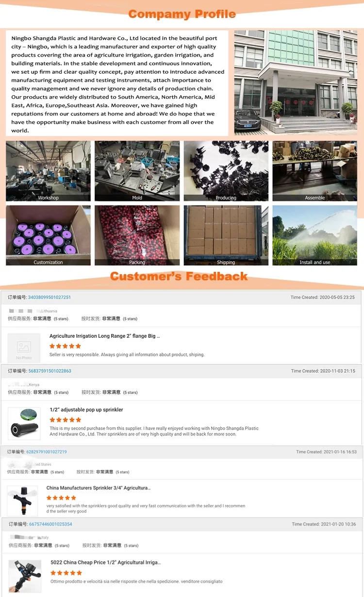Screen dimensions: 364x597
Task: Open the Packing photo thumbnail
Action: [137, 235]
